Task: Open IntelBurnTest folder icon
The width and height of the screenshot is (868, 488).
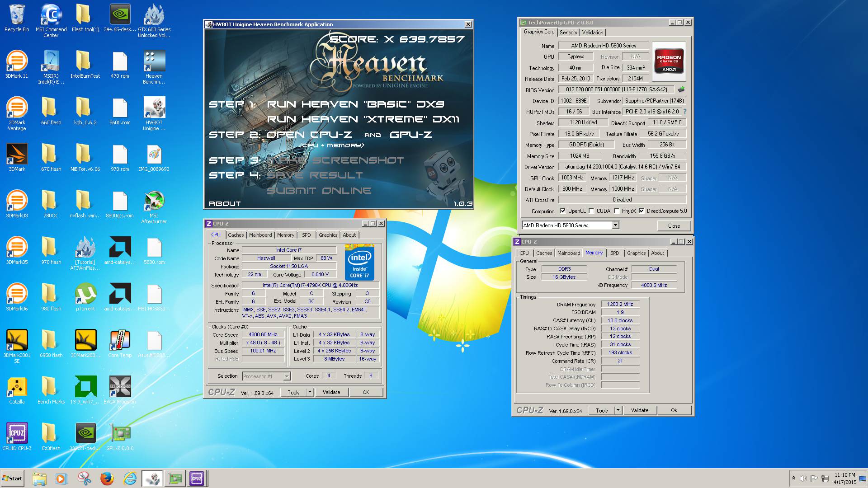Action: point(85,65)
